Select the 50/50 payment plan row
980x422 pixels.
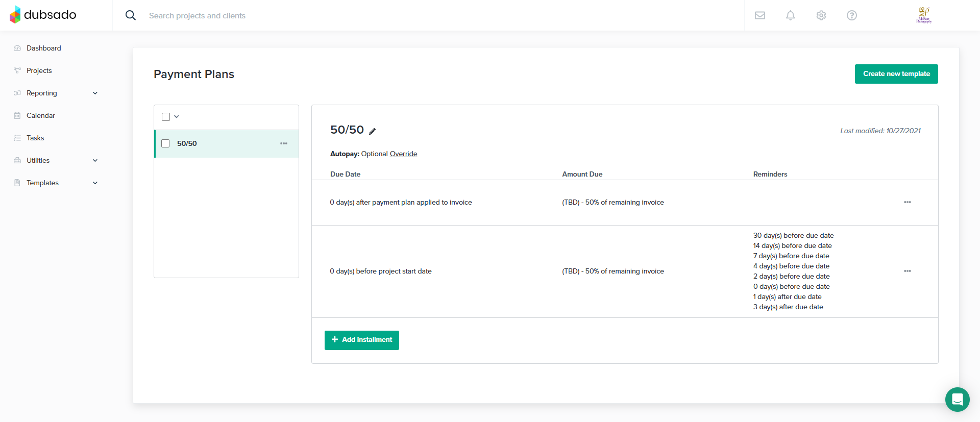pyautogui.click(x=227, y=143)
